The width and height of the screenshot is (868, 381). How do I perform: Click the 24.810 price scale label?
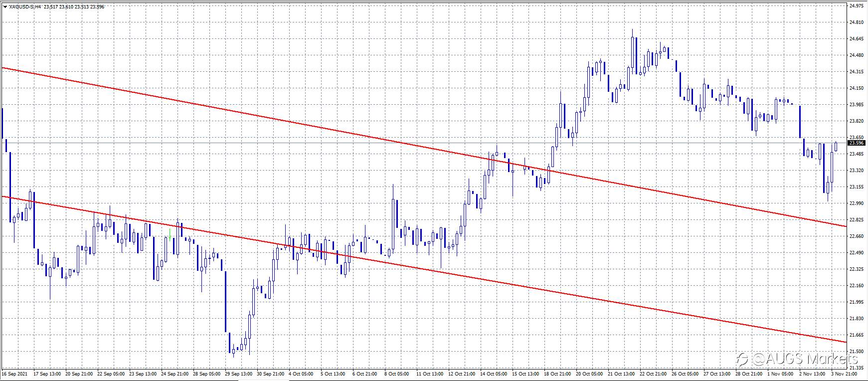tap(856, 22)
